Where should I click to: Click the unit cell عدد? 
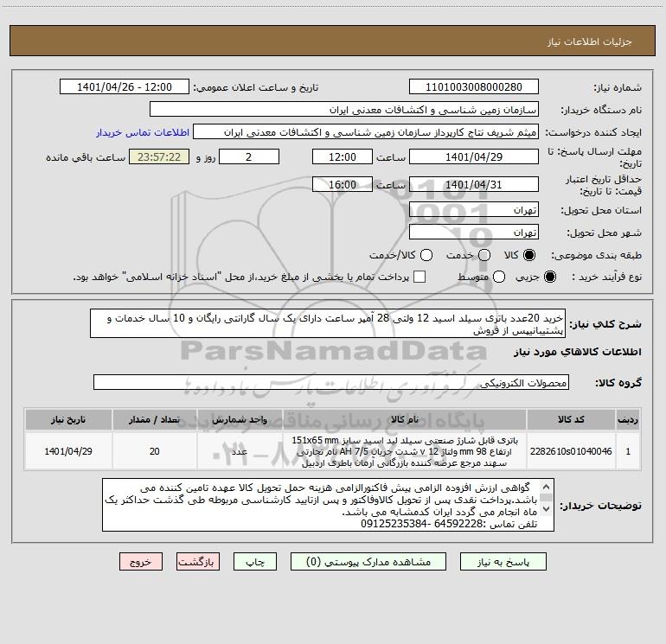coord(240,451)
